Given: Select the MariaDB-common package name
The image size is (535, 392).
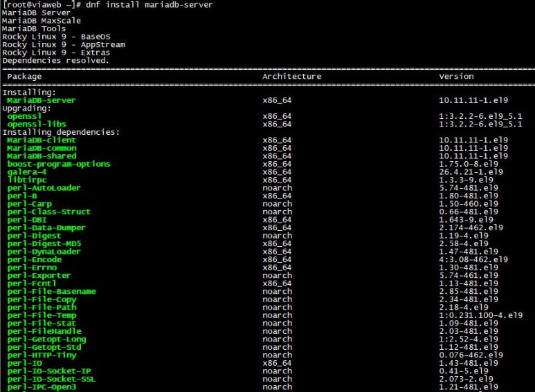Looking at the screenshot, I should pos(42,148).
